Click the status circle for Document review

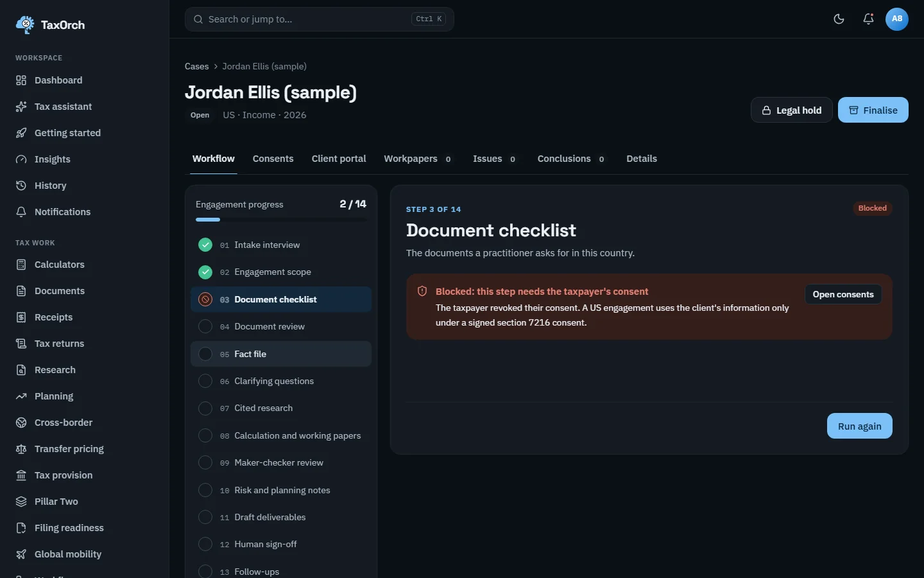pos(205,326)
